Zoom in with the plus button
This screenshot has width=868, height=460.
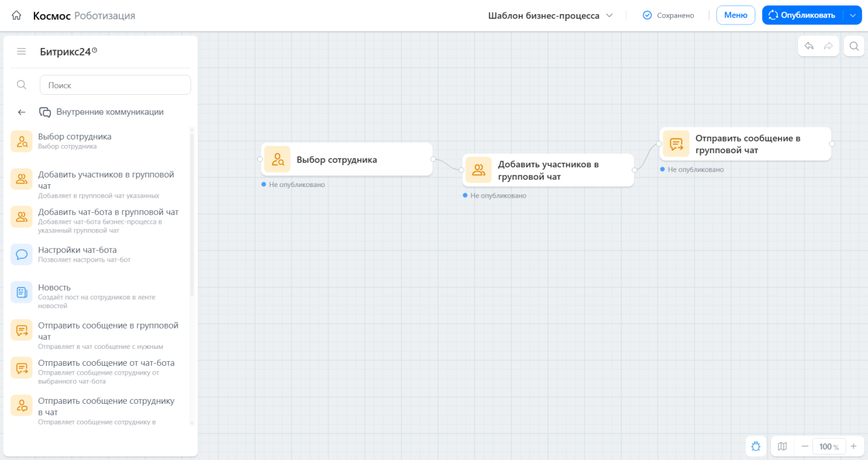[854, 446]
